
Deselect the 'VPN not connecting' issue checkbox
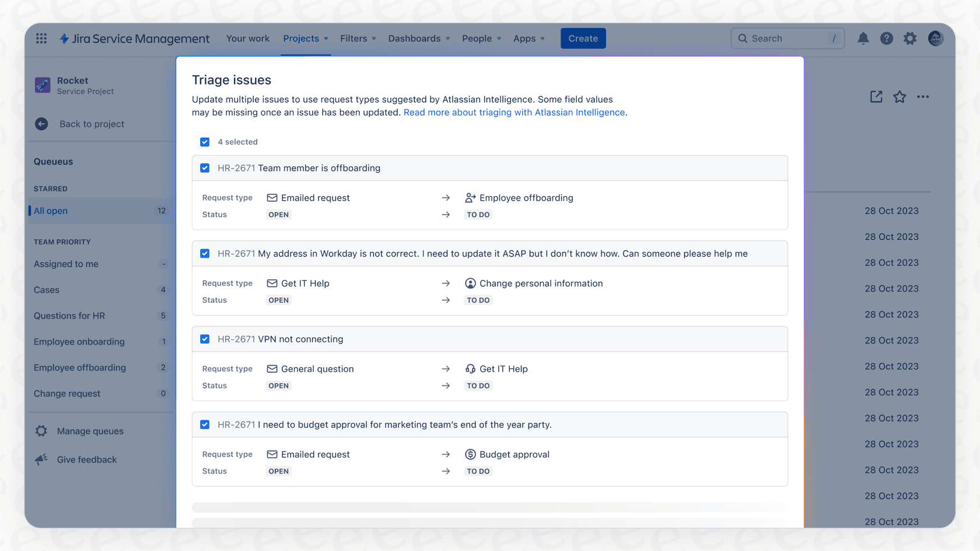pos(205,339)
